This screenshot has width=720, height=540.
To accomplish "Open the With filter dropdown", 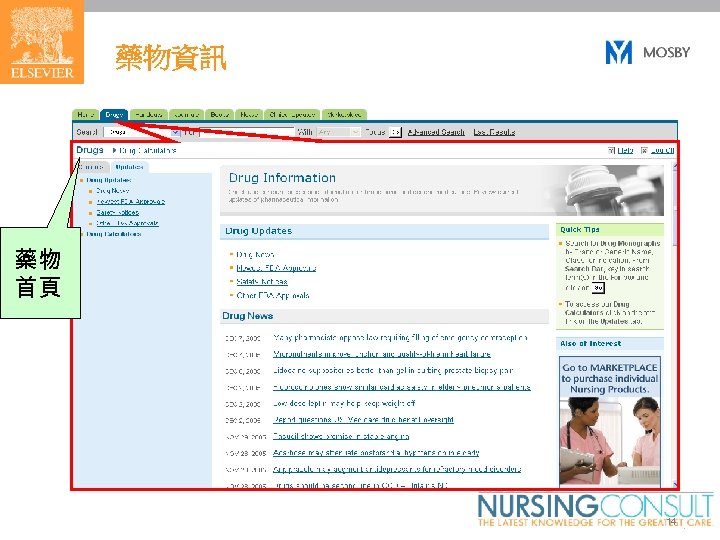I will tap(338, 132).
